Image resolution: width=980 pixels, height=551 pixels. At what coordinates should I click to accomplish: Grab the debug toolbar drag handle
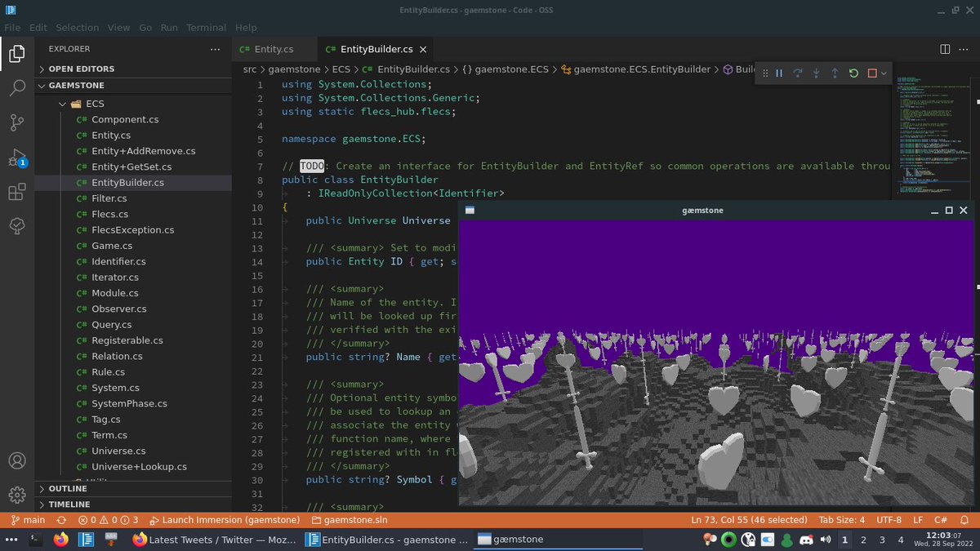point(764,73)
